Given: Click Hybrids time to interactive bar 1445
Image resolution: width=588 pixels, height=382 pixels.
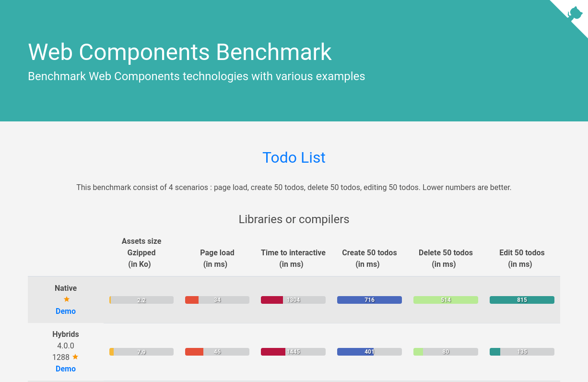Looking at the screenshot, I should point(293,352).
